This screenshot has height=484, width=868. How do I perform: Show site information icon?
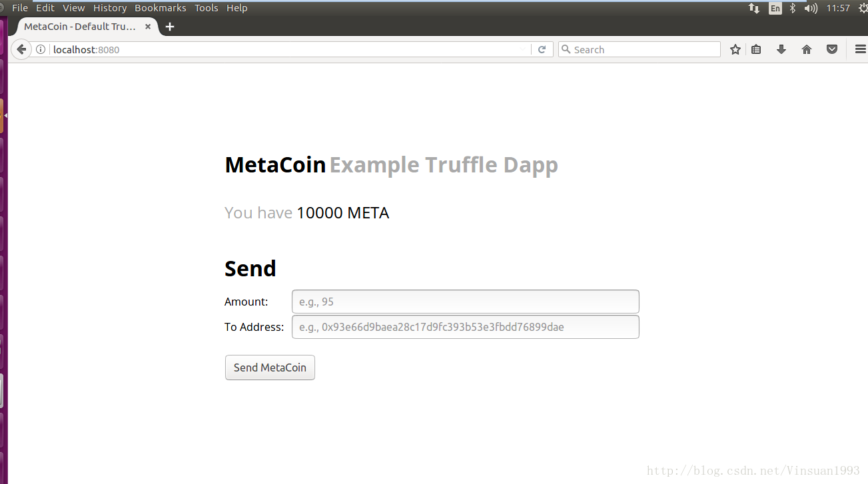point(41,49)
